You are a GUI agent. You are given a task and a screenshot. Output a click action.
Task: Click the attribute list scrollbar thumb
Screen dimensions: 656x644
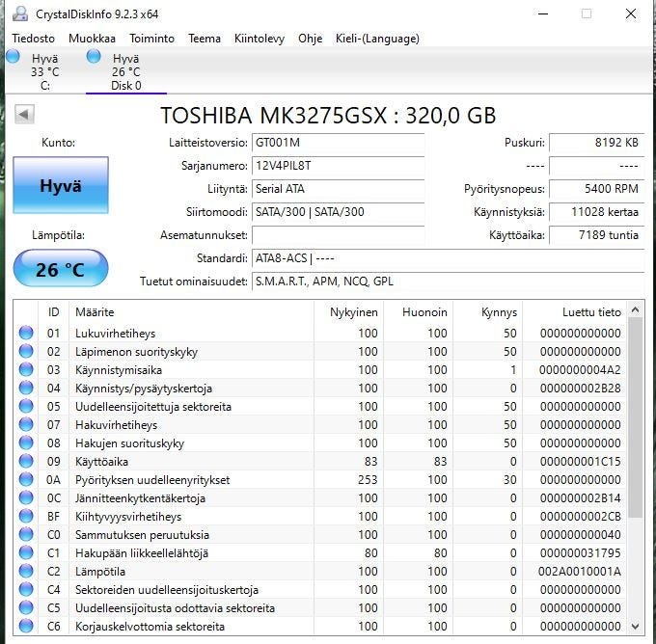[635, 417]
